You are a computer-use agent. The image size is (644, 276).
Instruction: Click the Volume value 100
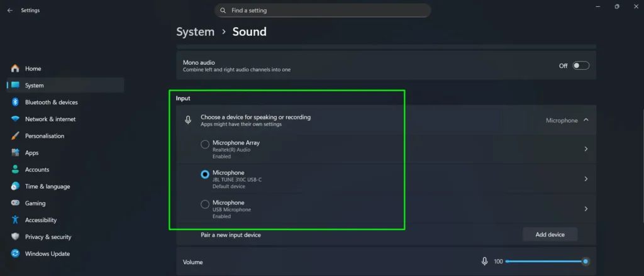[498, 261]
